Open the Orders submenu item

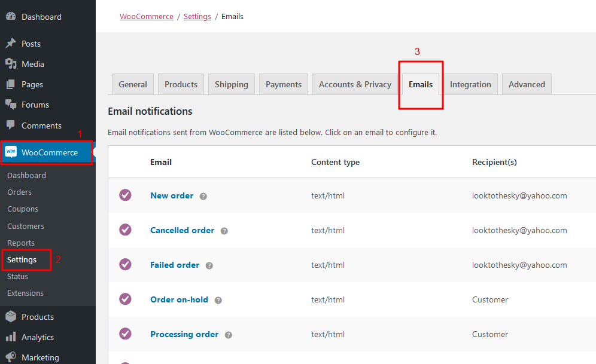pos(19,192)
